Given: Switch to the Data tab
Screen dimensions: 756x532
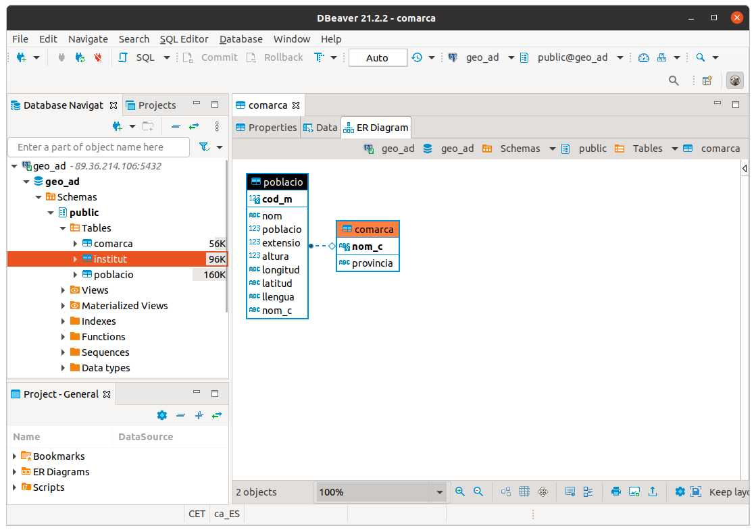Looking at the screenshot, I should [x=320, y=128].
